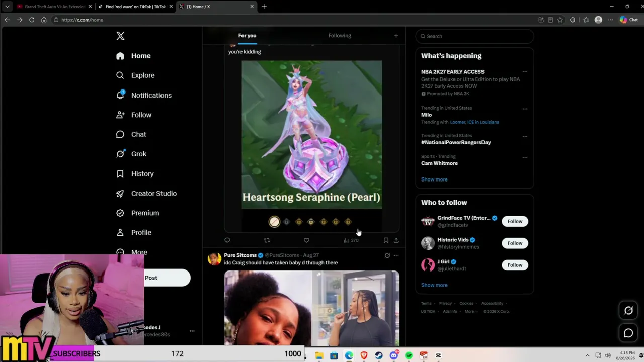Click the X logo in sidebar

[120, 36]
